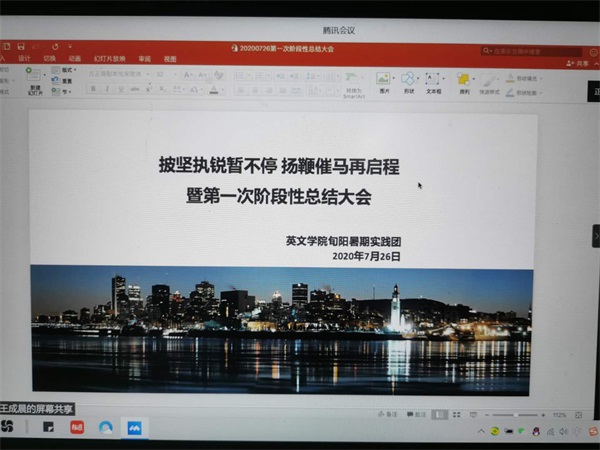Toggle strikethrough formatting
600x450 pixels.
[x=135, y=89]
